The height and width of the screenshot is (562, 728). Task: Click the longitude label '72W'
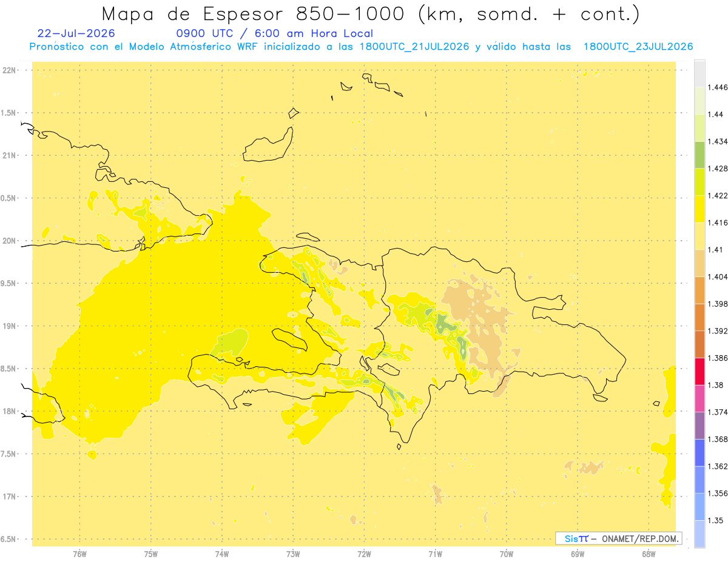[364, 554]
